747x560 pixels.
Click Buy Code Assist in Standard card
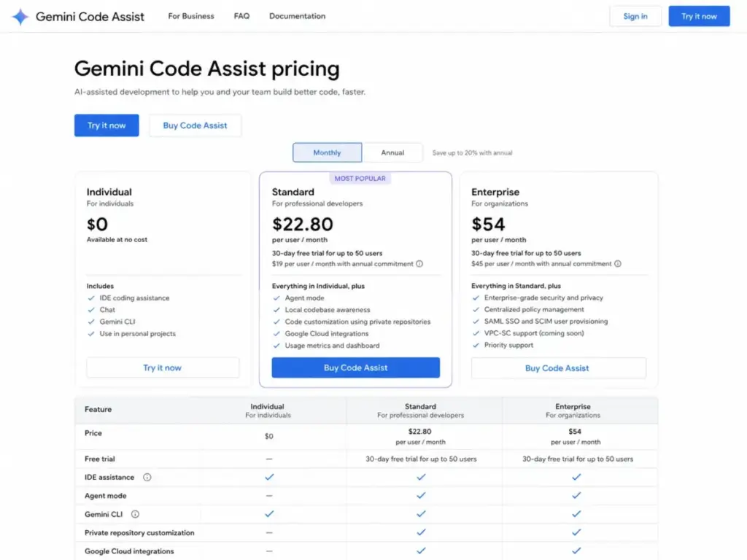click(356, 367)
